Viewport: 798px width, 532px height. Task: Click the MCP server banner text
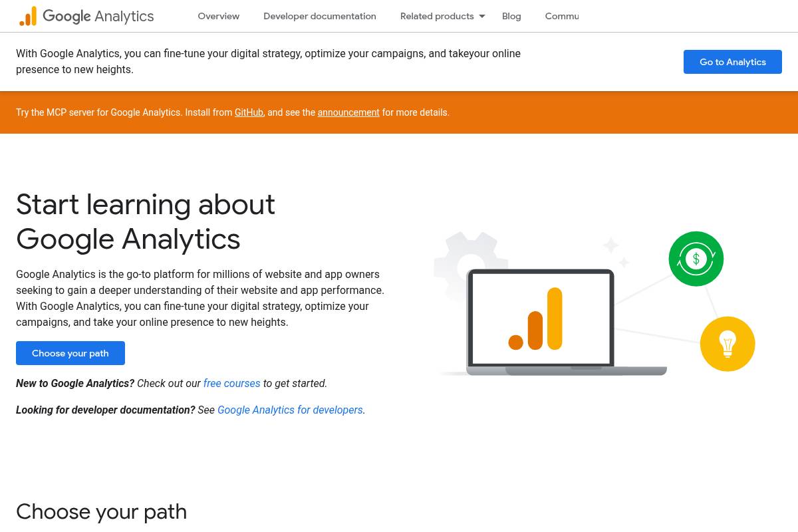pos(125,112)
